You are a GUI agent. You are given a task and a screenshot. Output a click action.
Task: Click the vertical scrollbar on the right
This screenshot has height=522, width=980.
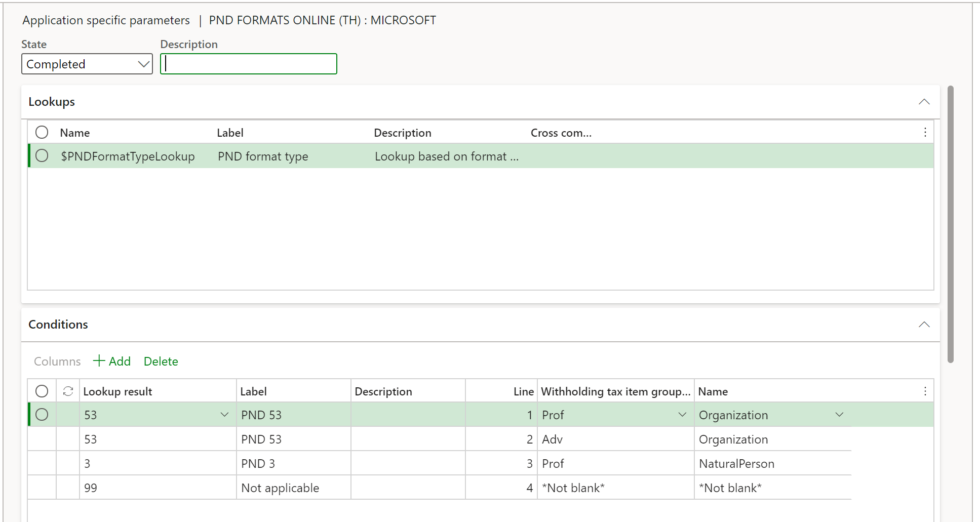click(951, 224)
